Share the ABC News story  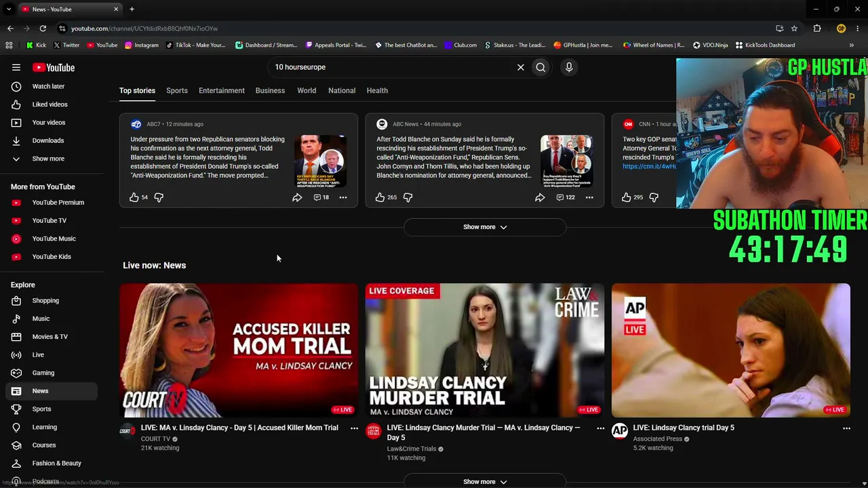point(540,197)
